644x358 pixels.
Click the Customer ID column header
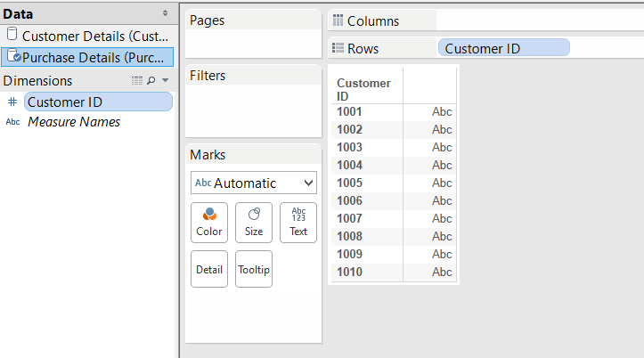pos(363,89)
